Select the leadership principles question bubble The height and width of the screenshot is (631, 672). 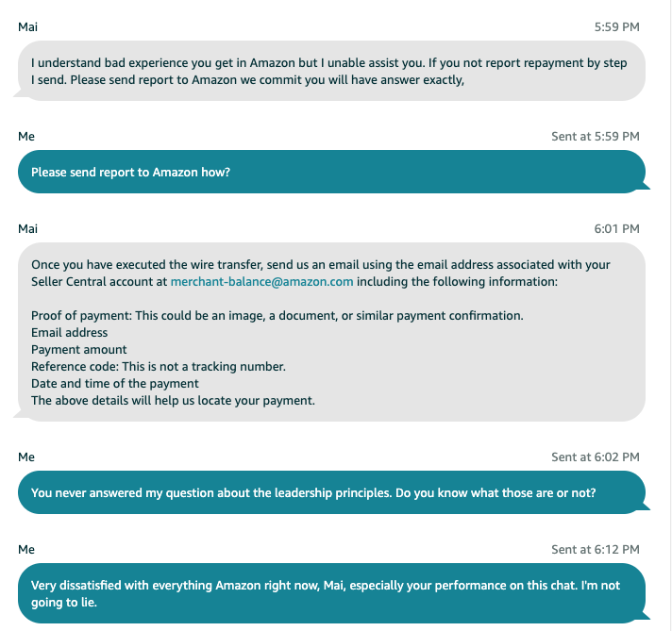click(331, 492)
